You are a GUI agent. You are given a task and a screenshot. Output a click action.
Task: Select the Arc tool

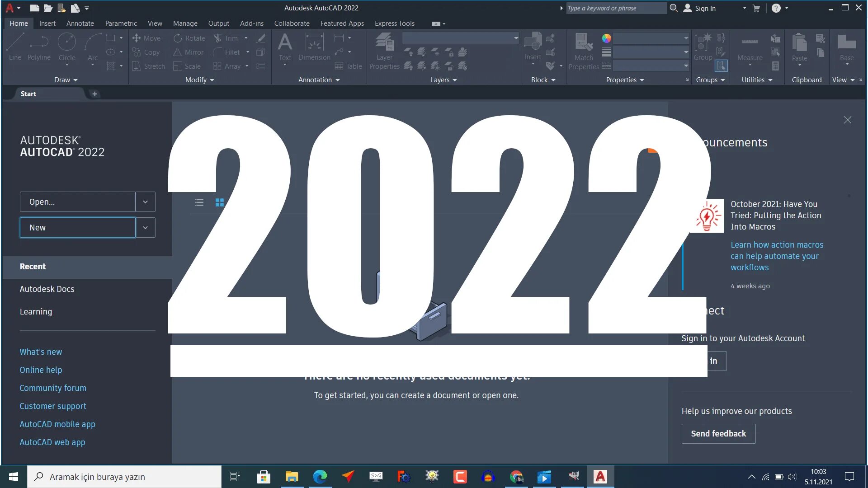click(92, 49)
